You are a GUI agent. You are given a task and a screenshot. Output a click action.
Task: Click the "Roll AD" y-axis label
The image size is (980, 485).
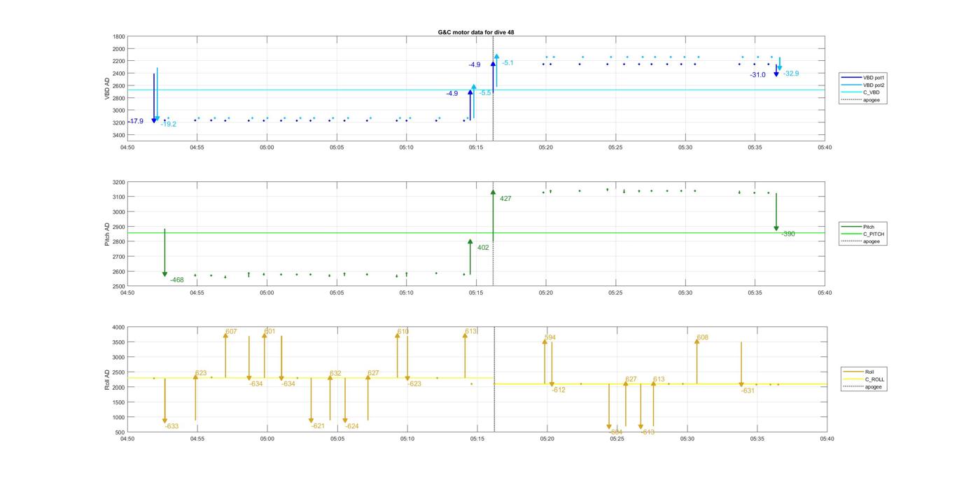coord(107,379)
